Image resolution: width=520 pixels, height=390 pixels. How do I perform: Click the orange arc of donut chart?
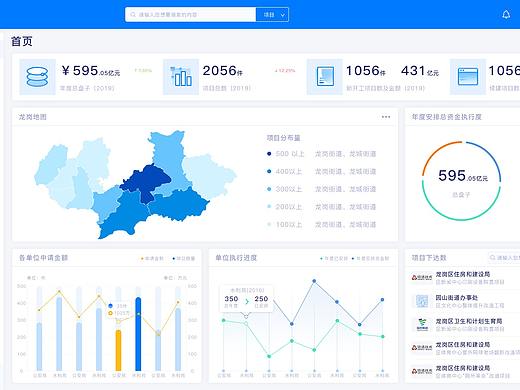(435, 152)
